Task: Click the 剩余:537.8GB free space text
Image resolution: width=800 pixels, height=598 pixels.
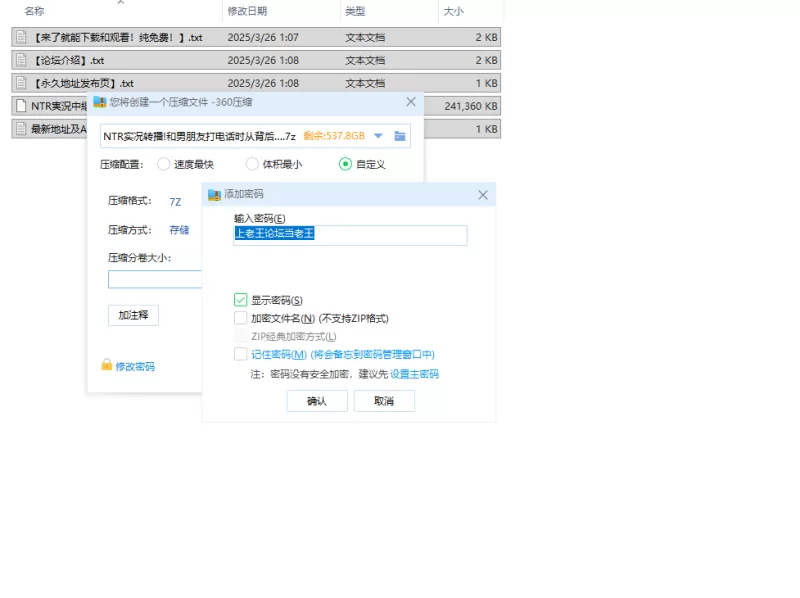Action: click(334, 136)
